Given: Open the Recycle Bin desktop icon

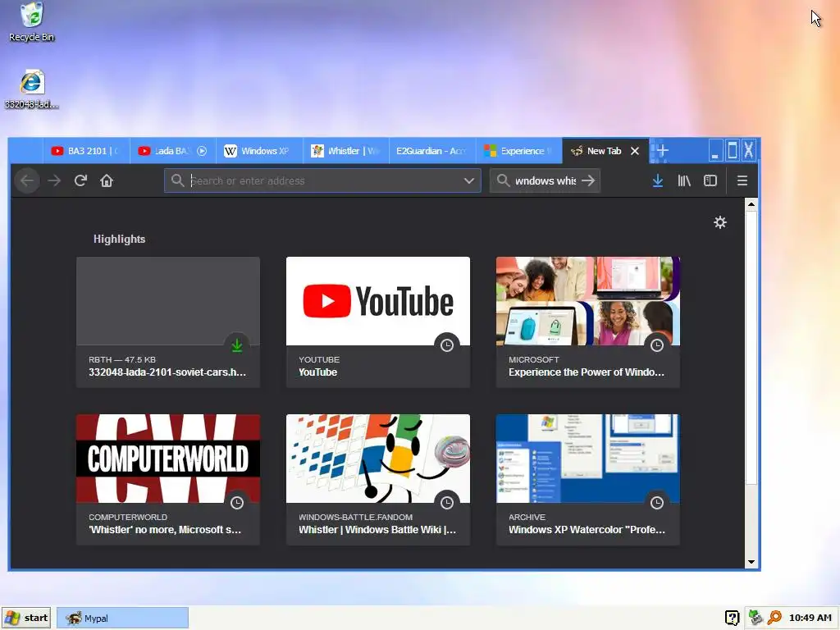Looking at the screenshot, I should pos(32,22).
